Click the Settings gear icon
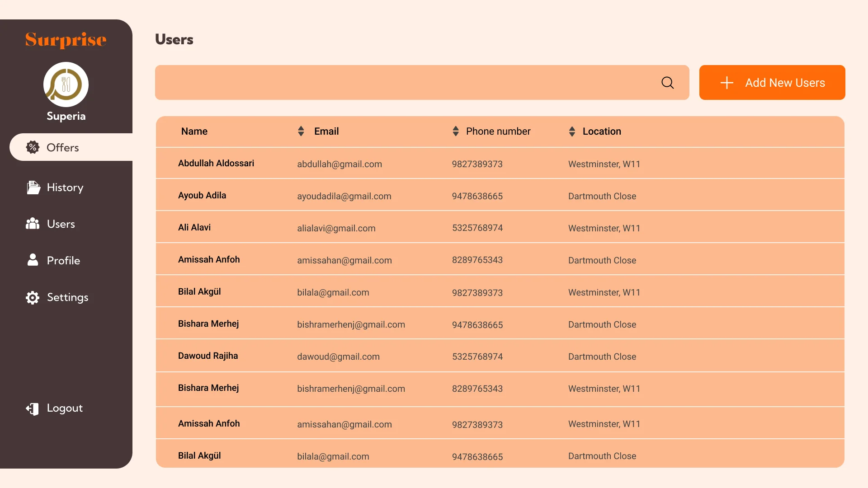The height and width of the screenshot is (488, 868). (x=33, y=297)
